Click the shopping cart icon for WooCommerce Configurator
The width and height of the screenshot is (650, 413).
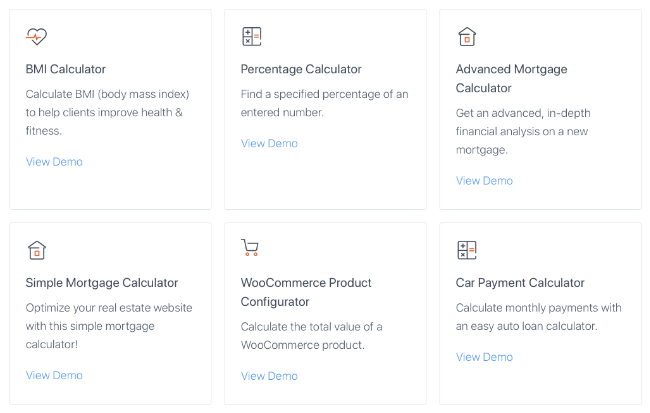point(250,248)
